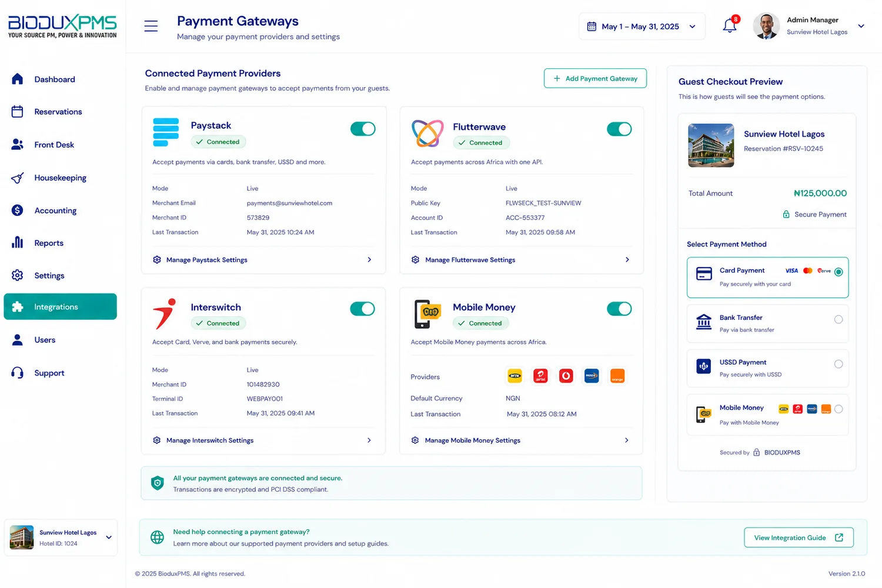This screenshot has width=882, height=588.
Task: Click the Paystack logo icon
Action: point(166,132)
